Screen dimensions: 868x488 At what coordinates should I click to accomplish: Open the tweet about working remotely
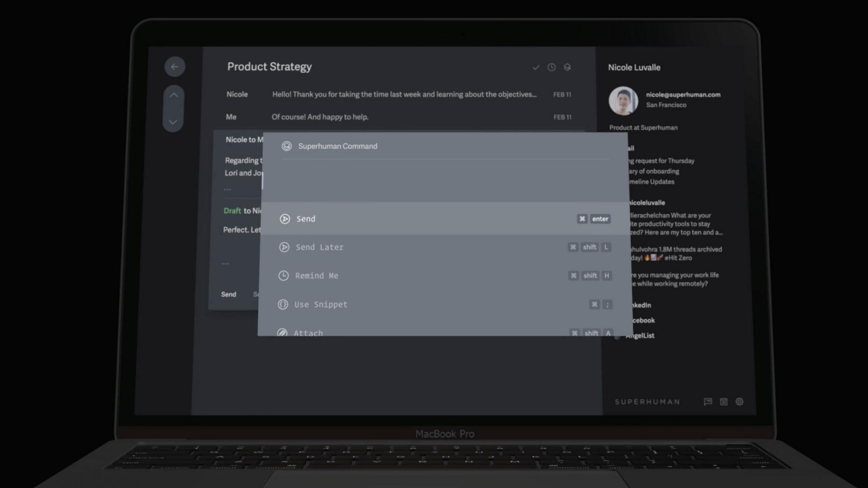pyautogui.click(x=675, y=279)
